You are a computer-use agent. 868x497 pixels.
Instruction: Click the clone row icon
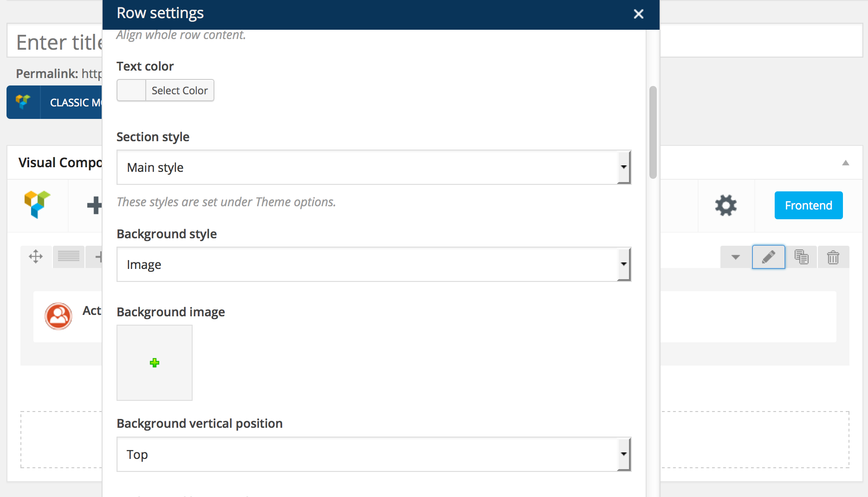[x=801, y=257]
